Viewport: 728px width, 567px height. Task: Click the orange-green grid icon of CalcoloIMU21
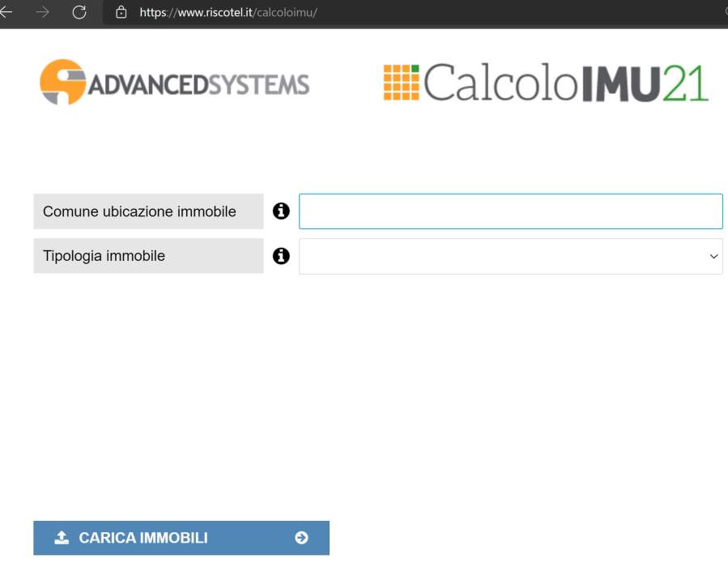tap(401, 83)
